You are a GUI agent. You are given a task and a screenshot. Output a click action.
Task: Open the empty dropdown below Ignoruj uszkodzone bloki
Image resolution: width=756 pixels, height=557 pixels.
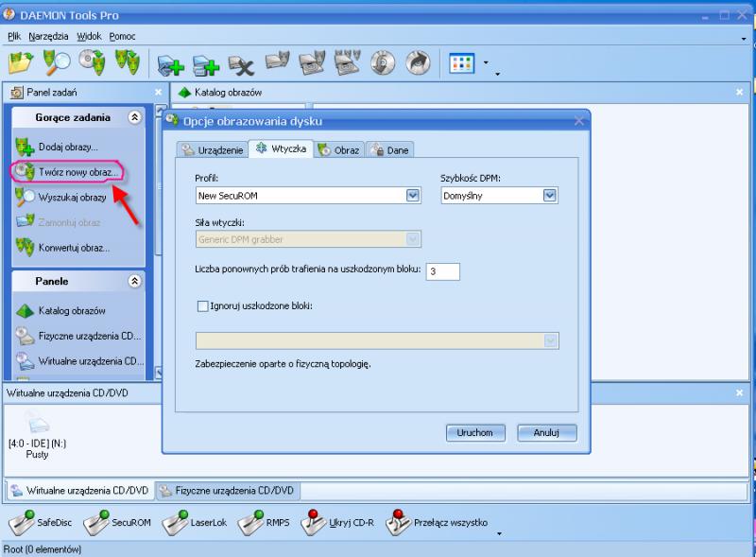pos(551,340)
